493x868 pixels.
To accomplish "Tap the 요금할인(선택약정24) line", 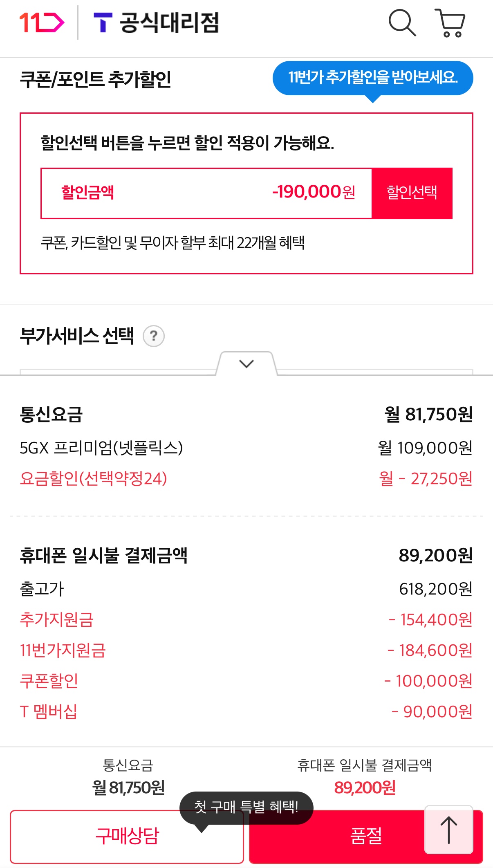I will (94, 478).
